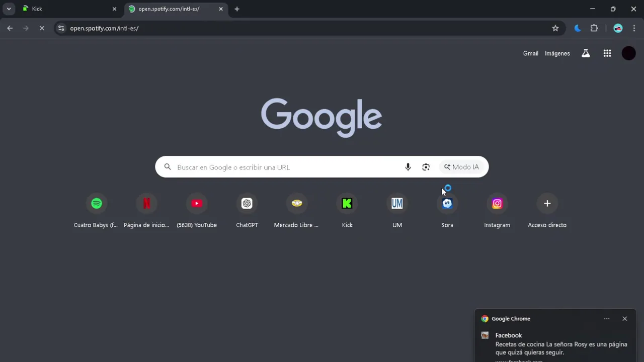Open the YouTube shortcut tile

point(197,210)
